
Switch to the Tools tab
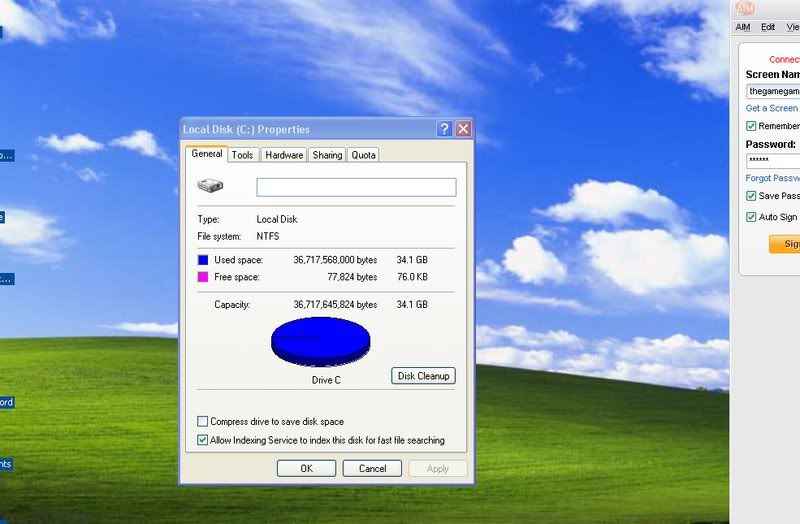coord(242,155)
